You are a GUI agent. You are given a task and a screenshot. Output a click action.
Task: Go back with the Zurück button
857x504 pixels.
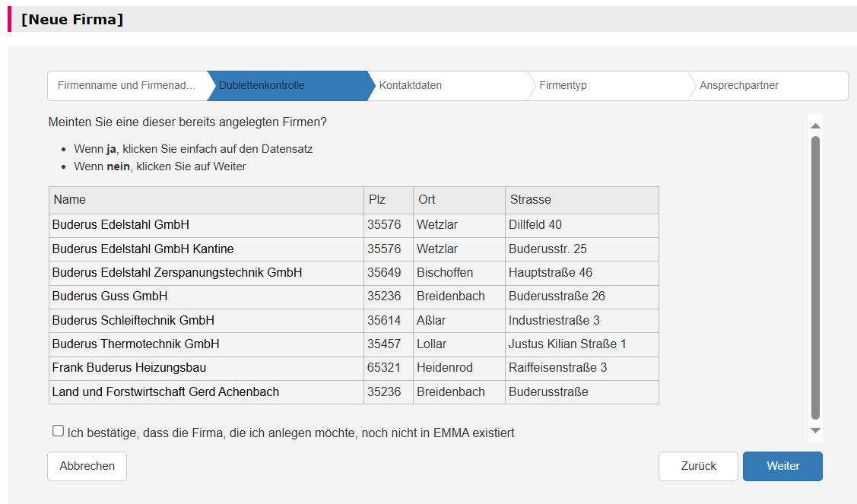(699, 466)
